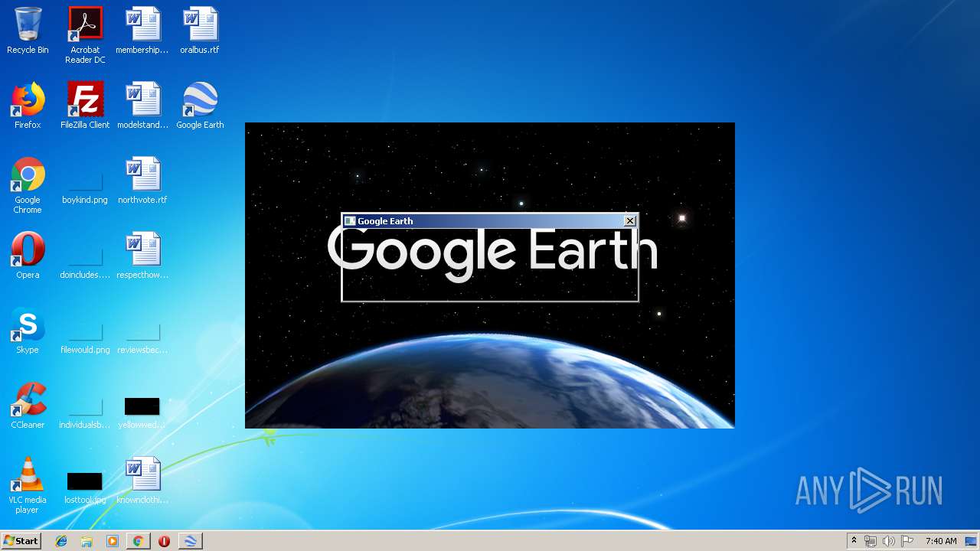Open VLC media player shortcut
Image resolution: width=980 pixels, height=551 pixels.
[x=28, y=485]
